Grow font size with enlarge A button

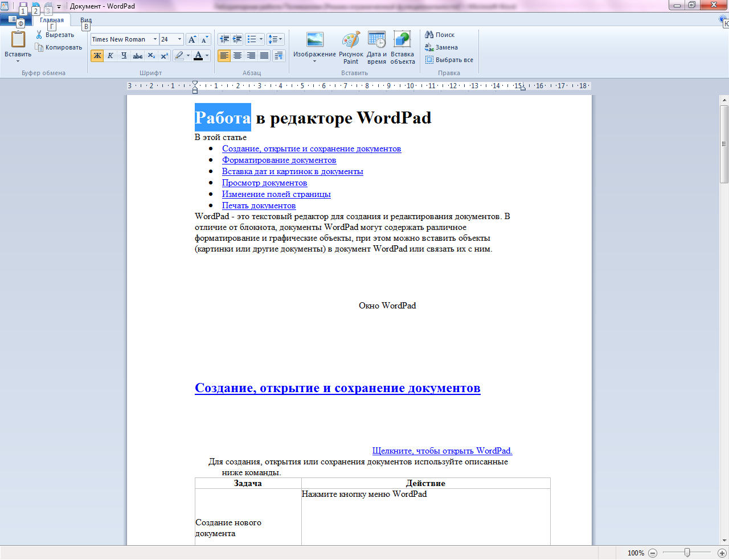[x=193, y=39]
